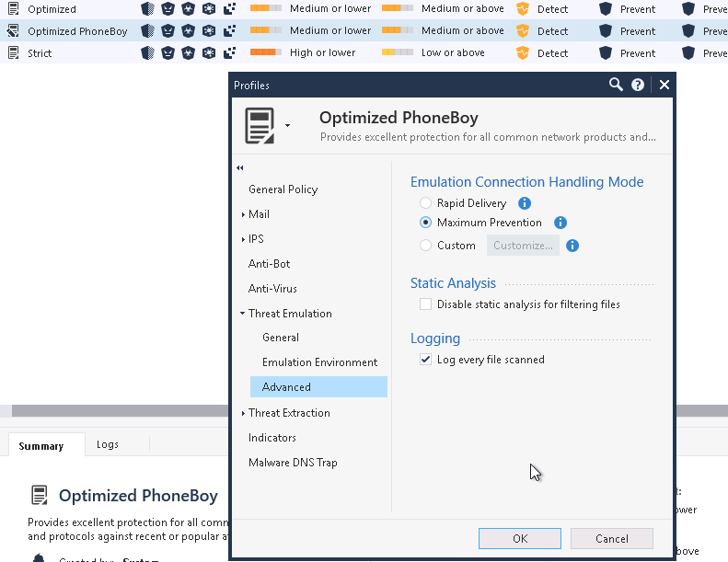Image resolution: width=728 pixels, height=562 pixels.
Task: Select the Strict profile row
Action: pos(364,53)
